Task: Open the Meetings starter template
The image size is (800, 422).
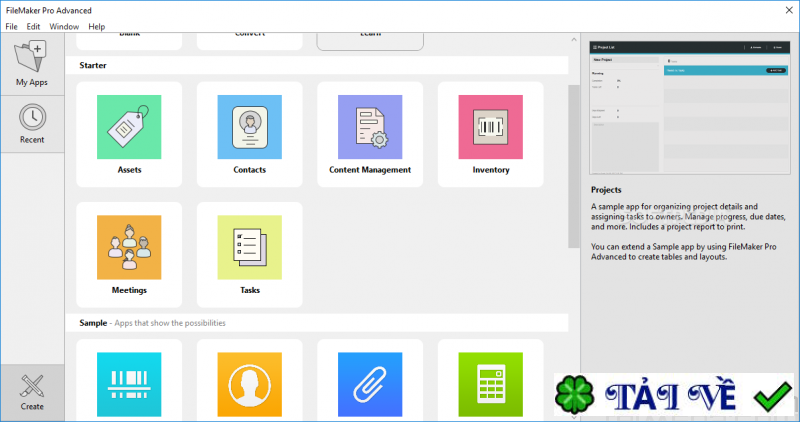Action: point(129,255)
